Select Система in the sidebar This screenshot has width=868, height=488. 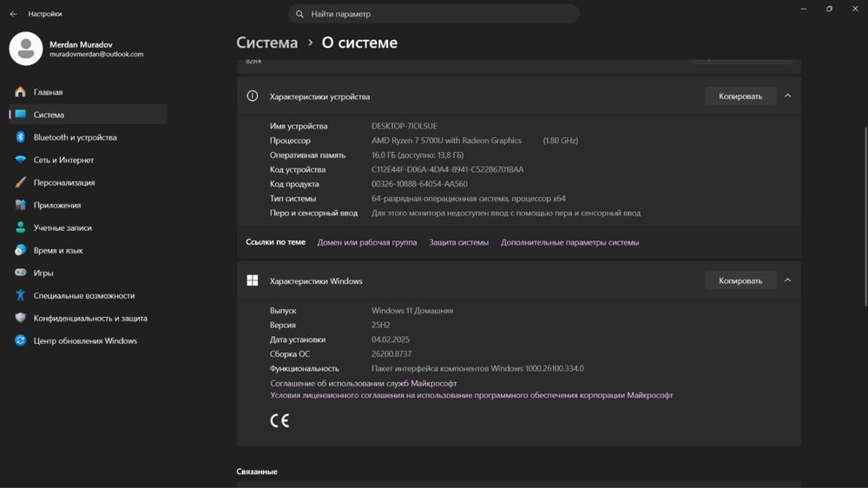(x=88, y=114)
